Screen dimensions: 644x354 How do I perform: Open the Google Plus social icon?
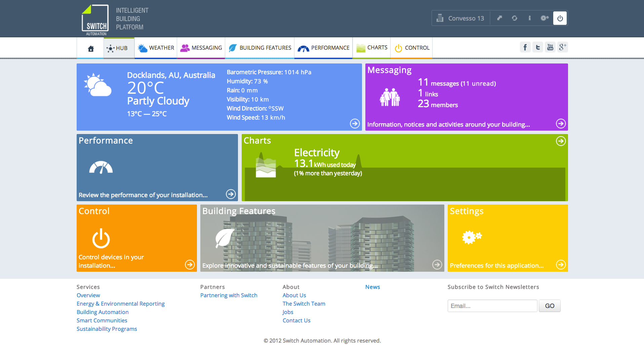[562, 47]
